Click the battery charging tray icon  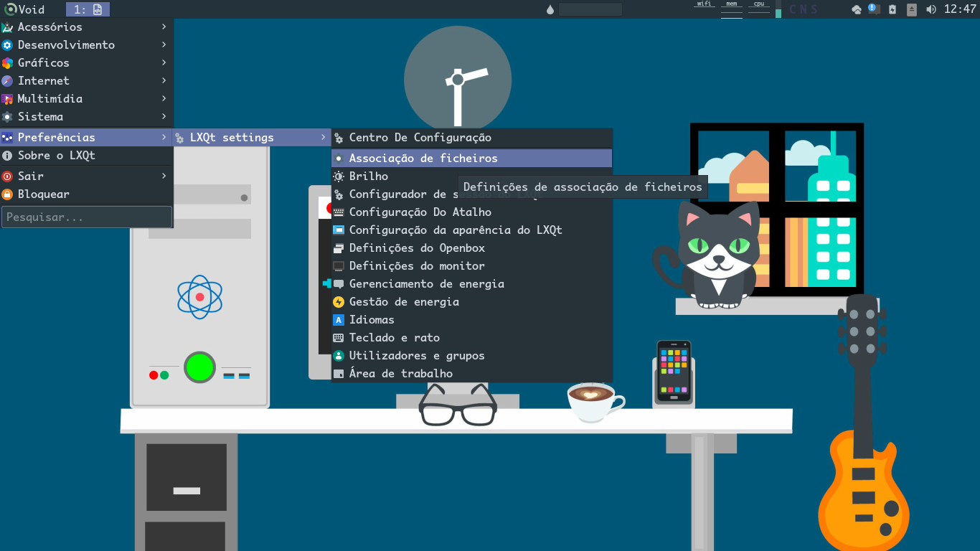point(892,9)
